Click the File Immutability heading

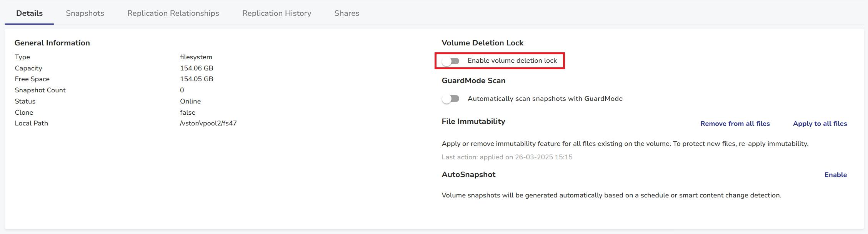pos(473,122)
